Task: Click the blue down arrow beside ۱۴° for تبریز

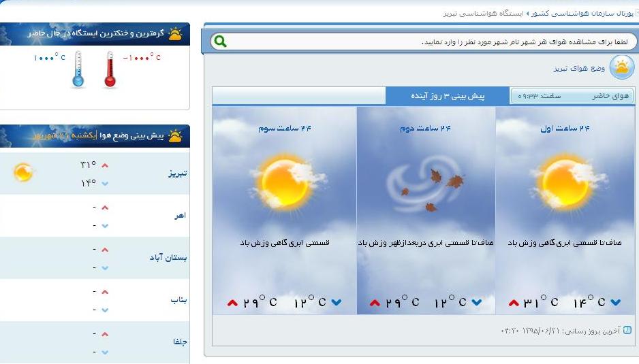Action: tap(105, 184)
